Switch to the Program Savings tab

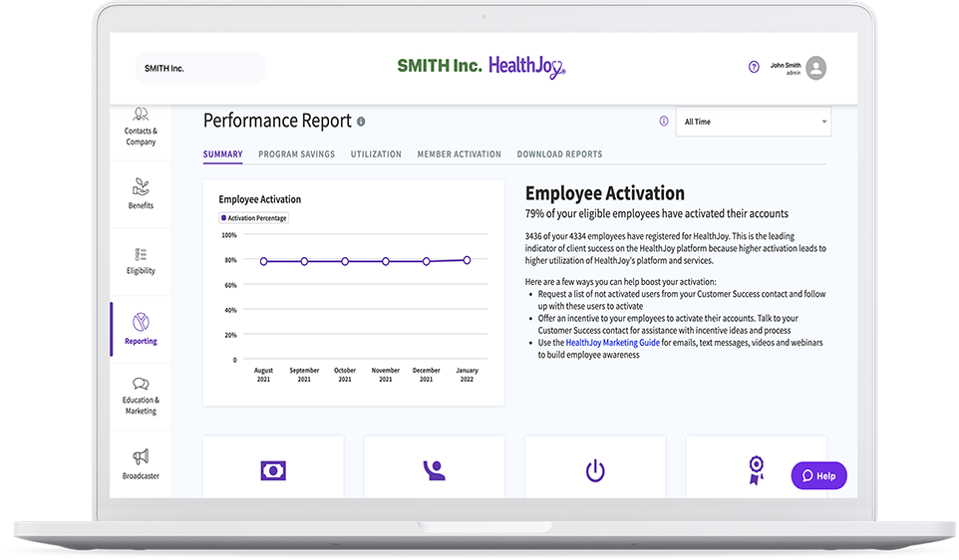pos(297,154)
